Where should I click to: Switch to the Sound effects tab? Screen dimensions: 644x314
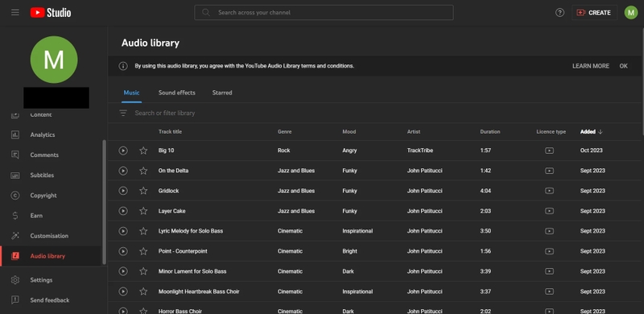(x=177, y=93)
